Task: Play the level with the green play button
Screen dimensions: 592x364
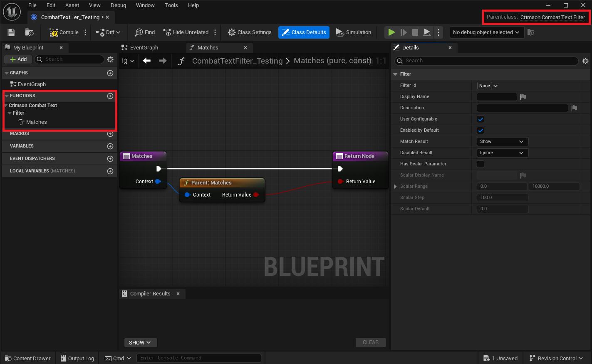Action: point(391,32)
